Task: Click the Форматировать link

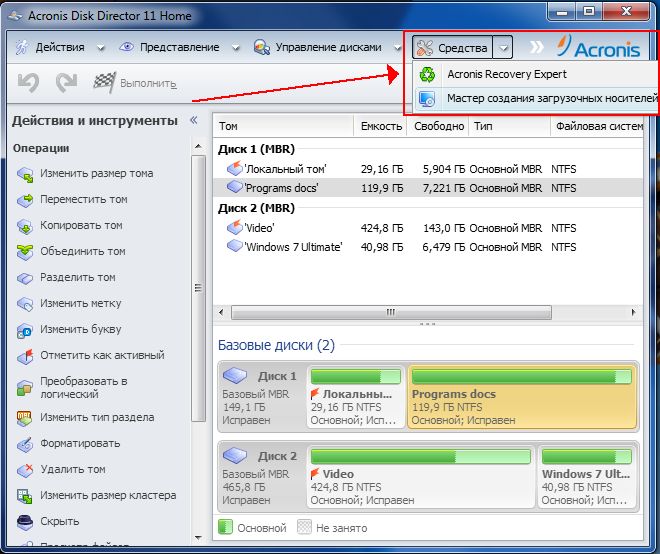Action: click(80, 443)
